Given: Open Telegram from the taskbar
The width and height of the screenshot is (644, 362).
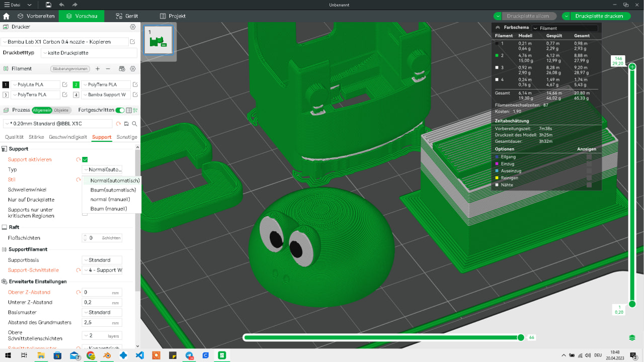Looking at the screenshot, I should pos(189,355).
